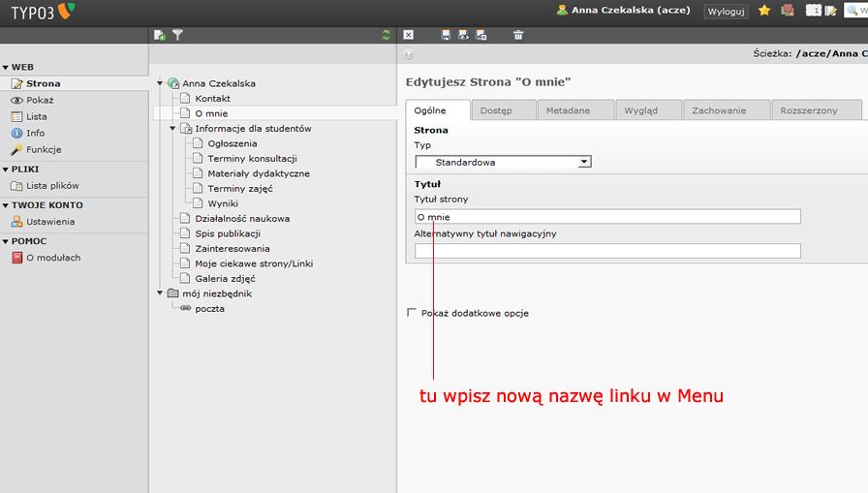Open the bookmarks star icon
Image resolution: width=868 pixels, height=493 pixels.
click(764, 10)
